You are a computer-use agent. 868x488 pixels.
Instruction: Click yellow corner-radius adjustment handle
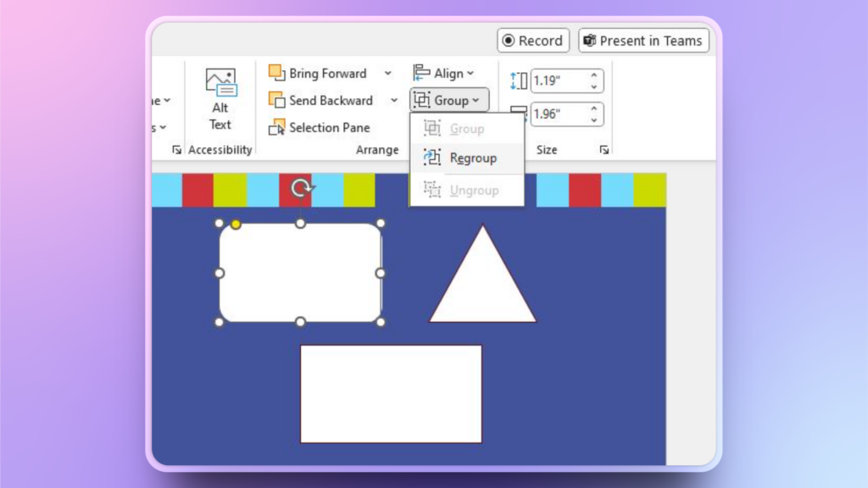pos(236,224)
